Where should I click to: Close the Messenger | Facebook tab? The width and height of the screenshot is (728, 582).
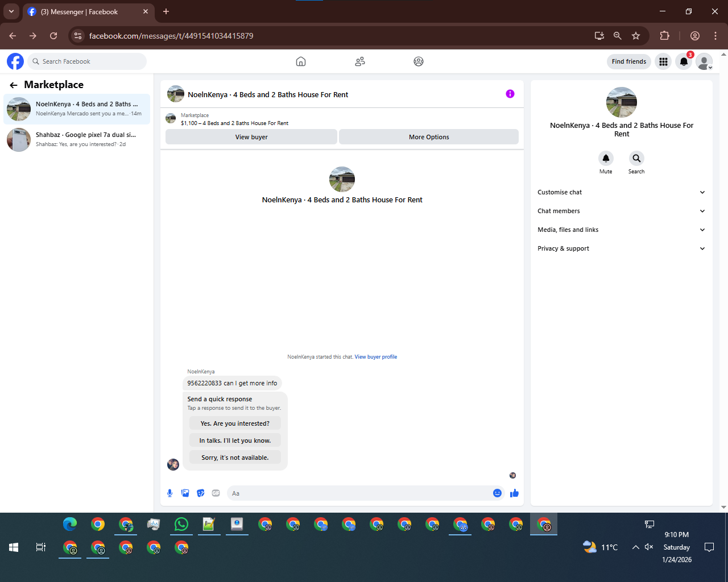pos(146,11)
